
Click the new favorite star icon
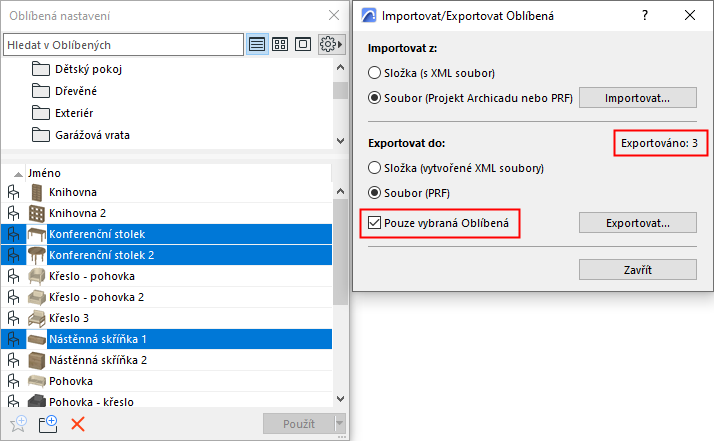pos(17,424)
